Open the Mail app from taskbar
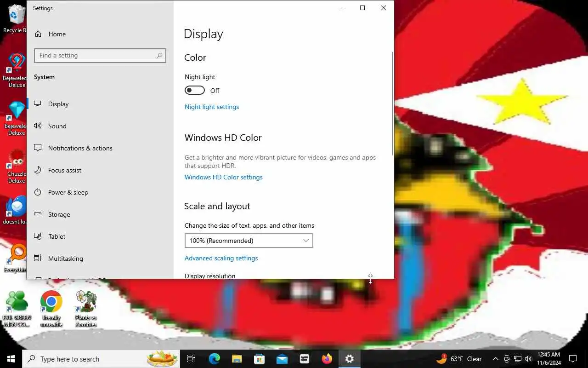 (282, 359)
